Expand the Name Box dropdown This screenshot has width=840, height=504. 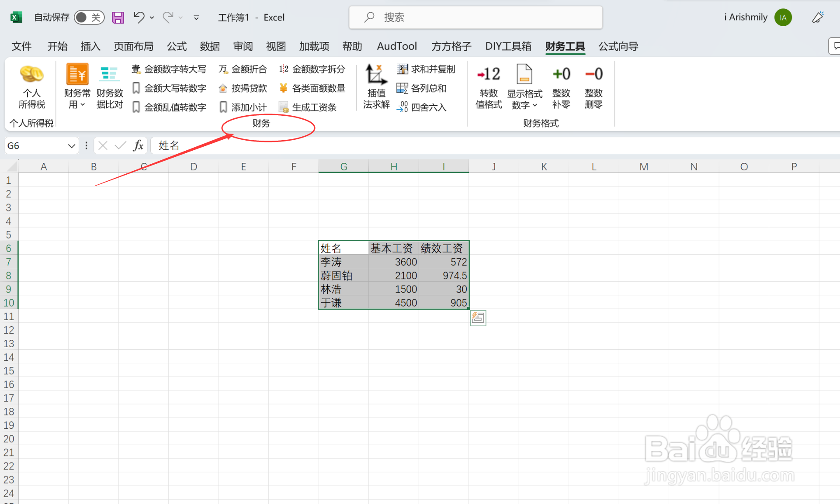point(72,146)
